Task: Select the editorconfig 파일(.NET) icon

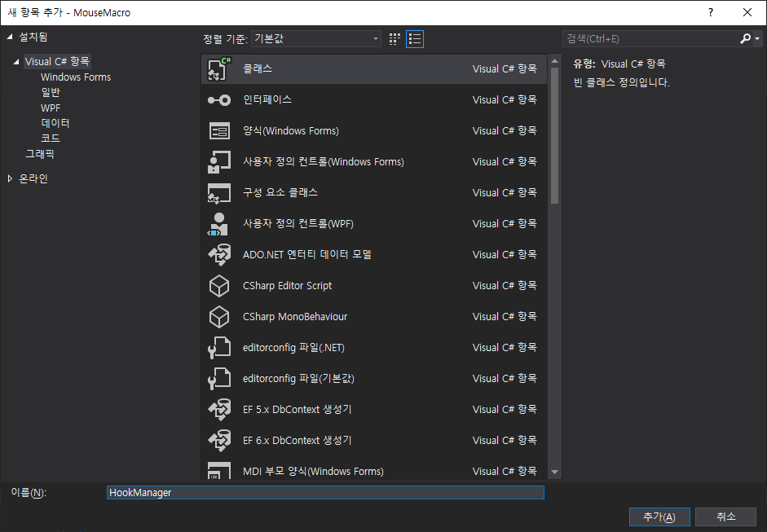Action: pos(218,348)
